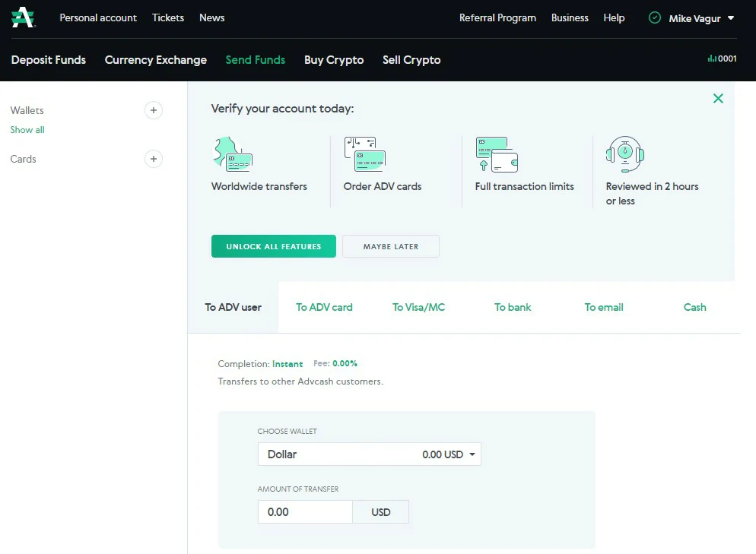Click the Wallets sidebar label
This screenshot has width=756, height=554.
pos(27,110)
